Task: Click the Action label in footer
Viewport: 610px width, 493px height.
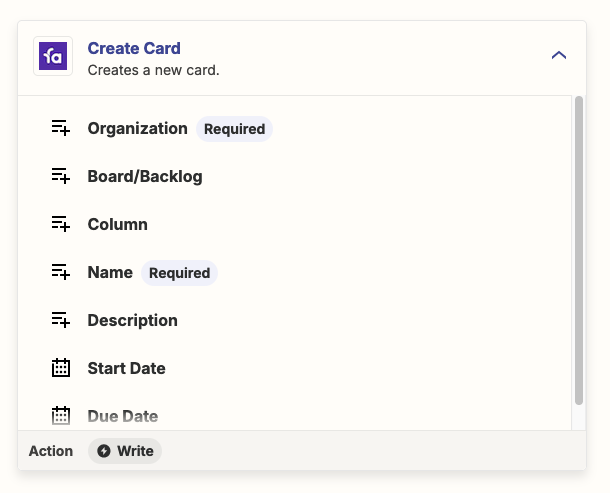Action: [x=51, y=451]
